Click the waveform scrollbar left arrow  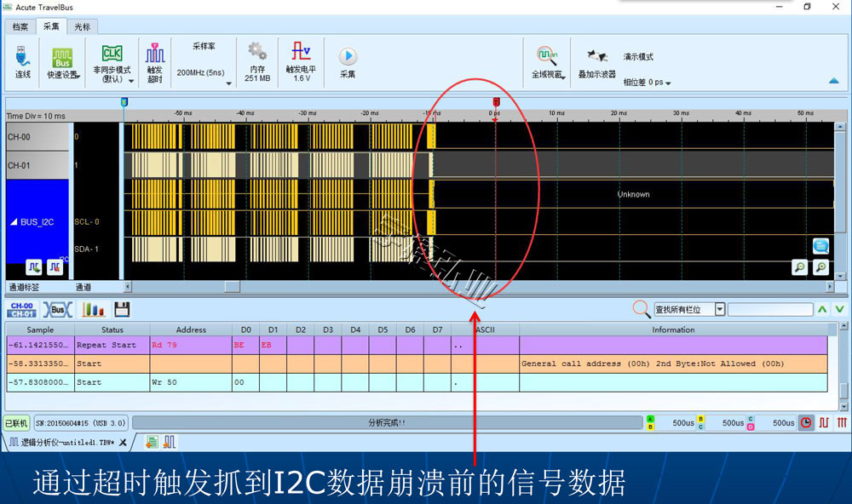pos(128,286)
